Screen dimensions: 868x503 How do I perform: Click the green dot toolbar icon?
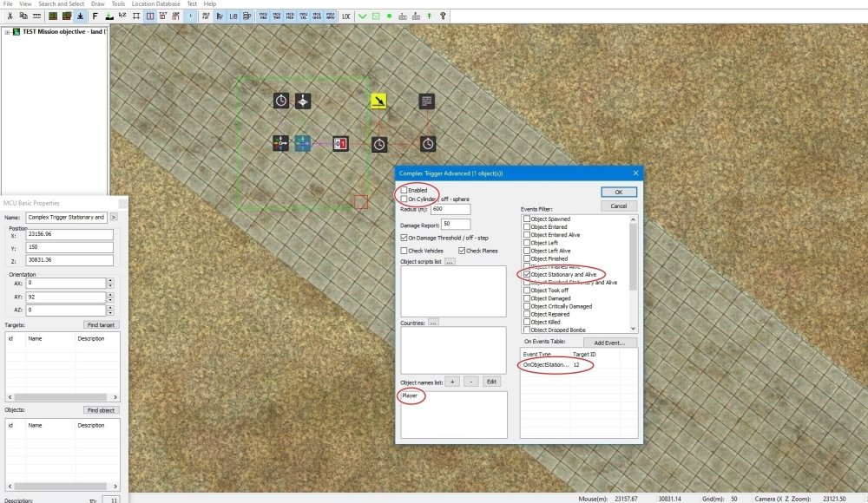[x=390, y=16]
